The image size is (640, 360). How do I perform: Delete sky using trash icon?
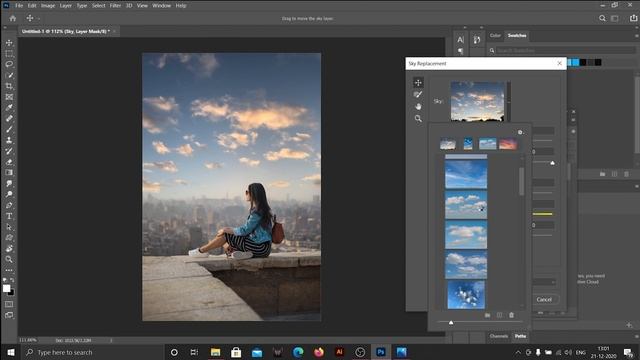click(511, 315)
